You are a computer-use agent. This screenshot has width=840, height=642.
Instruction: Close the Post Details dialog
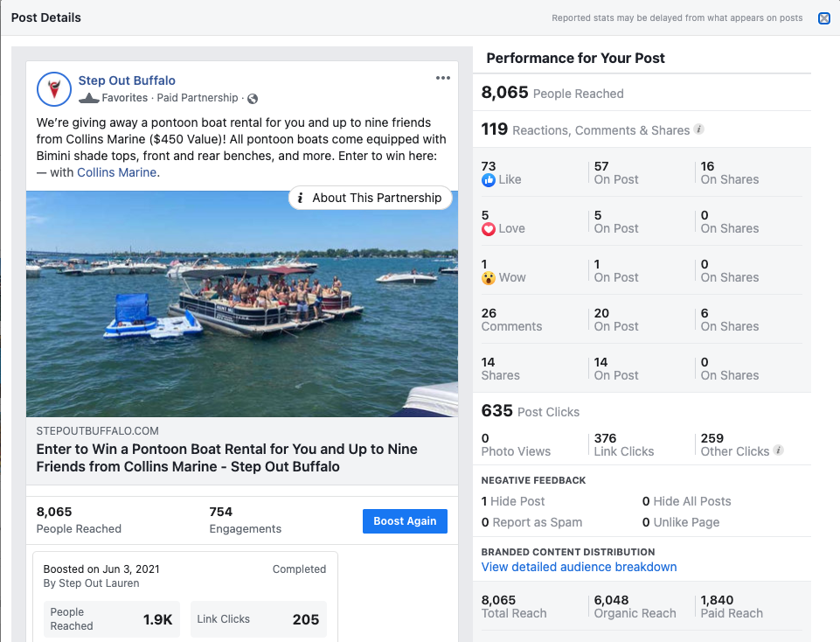(x=824, y=18)
